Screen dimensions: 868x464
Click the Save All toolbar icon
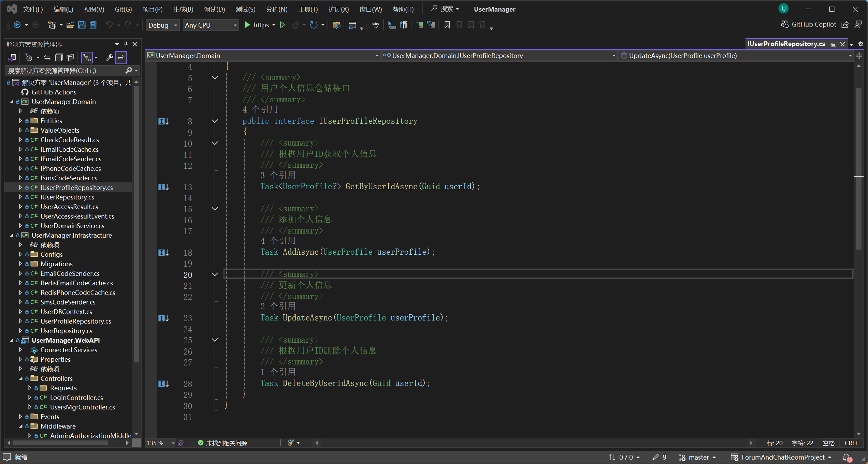pos(93,25)
